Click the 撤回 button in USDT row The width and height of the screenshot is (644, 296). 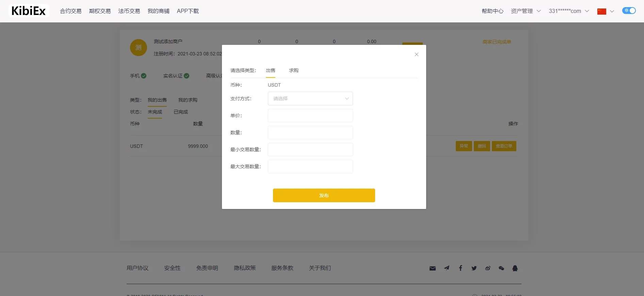482,146
